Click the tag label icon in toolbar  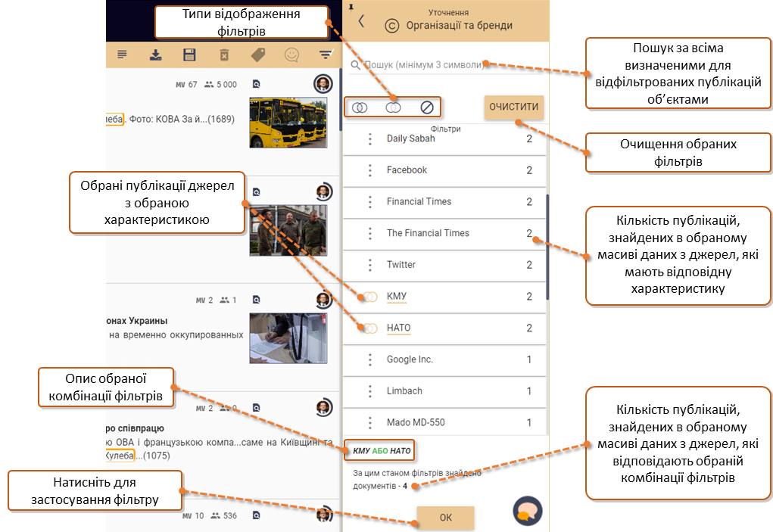pos(258,54)
